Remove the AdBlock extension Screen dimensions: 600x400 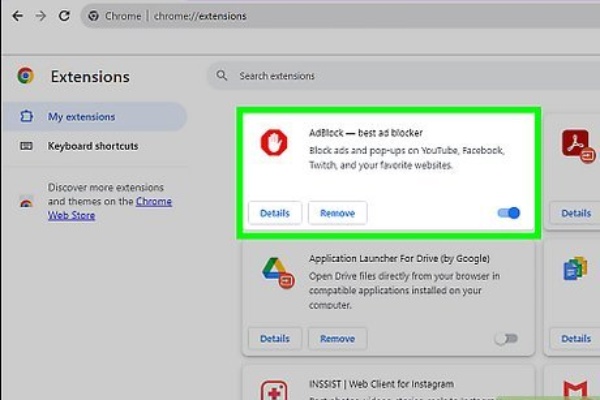[337, 213]
